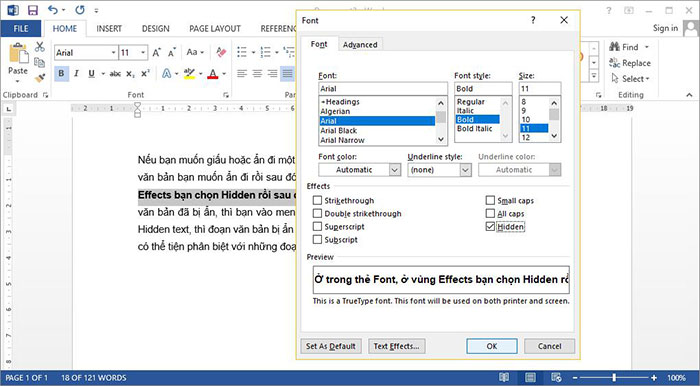Click the Text Effects... button
Screen dimensions: 700x386
coord(396,346)
